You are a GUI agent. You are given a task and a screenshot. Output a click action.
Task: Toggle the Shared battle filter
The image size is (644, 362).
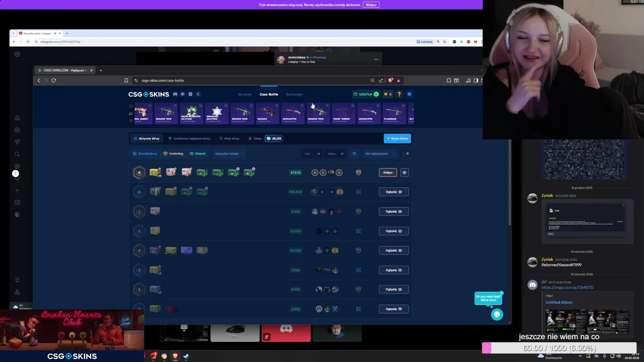pyautogui.click(x=197, y=153)
